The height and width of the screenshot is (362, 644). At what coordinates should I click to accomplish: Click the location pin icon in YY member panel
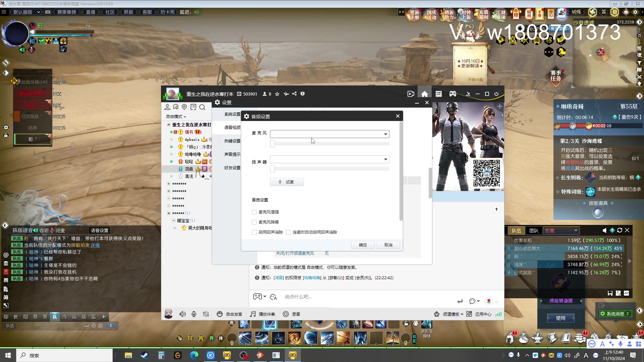(184, 107)
